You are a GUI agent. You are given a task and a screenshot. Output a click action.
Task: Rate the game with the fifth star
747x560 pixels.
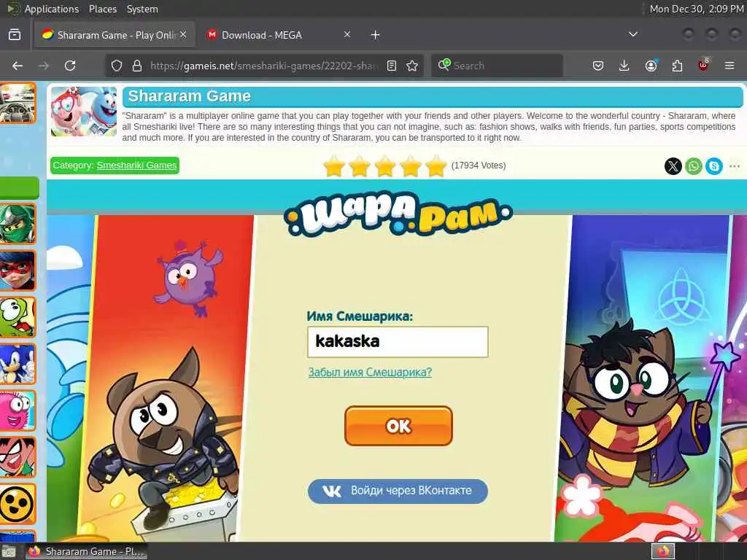tap(436, 167)
